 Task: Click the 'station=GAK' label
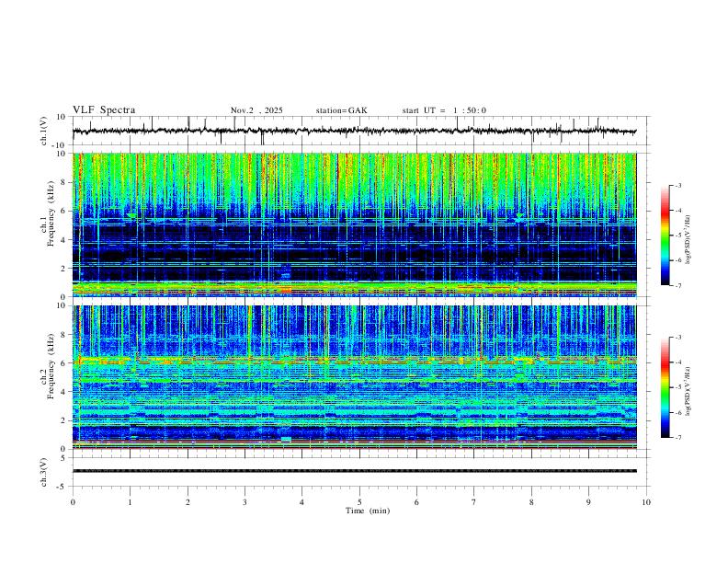(x=341, y=110)
